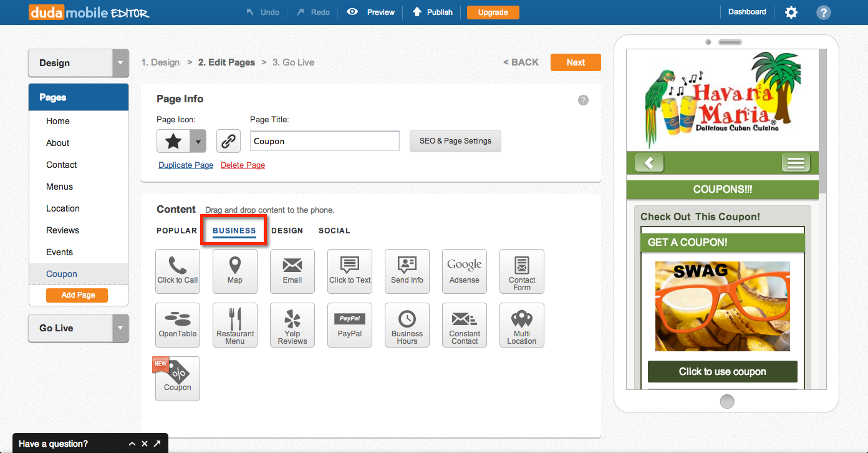
Task: Select the Multi Location widget
Action: click(x=522, y=325)
